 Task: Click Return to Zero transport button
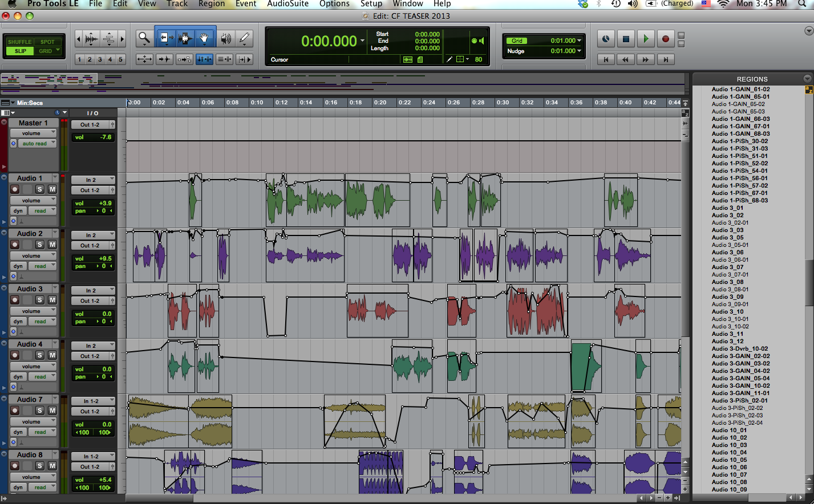point(606,59)
